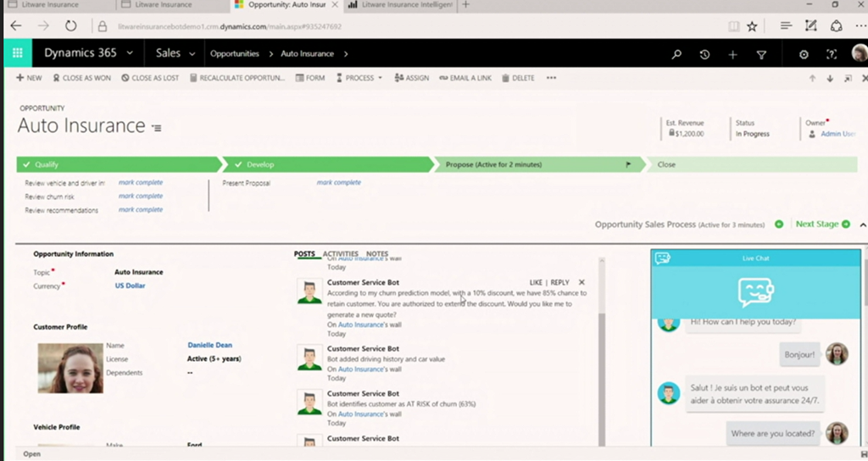Go to next record down arrow
The height and width of the screenshot is (461, 868).
[830, 79]
